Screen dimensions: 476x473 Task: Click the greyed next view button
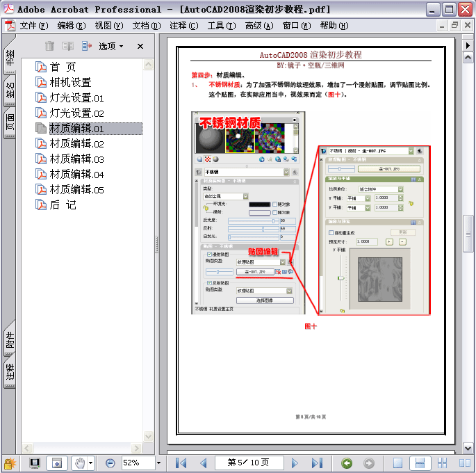click(x=369, y=463)
